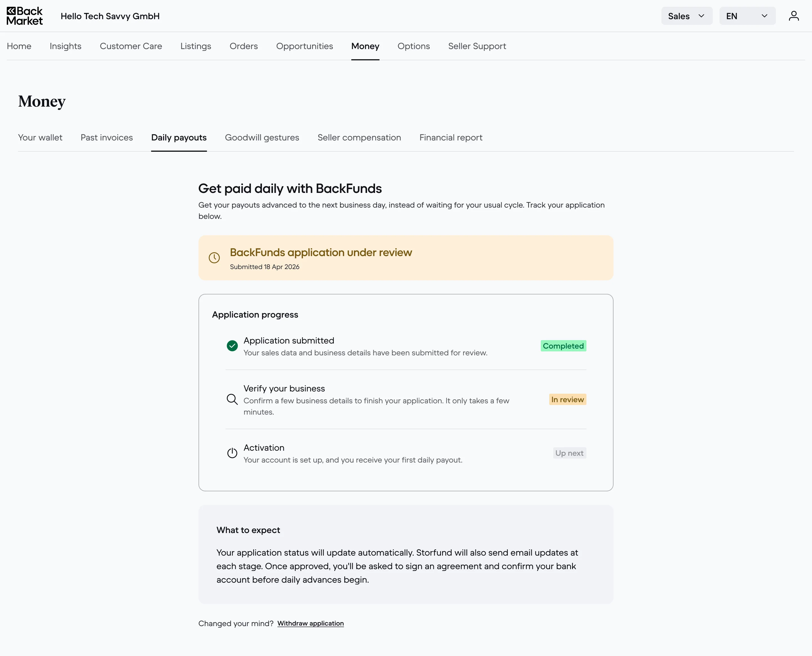Click the In review status badge
The image size is (812, 656).
[567, 399]
